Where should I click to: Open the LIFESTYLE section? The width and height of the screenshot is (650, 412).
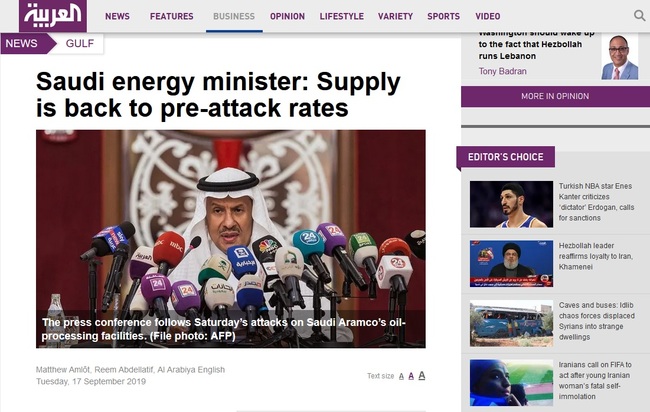coord(342,16)
